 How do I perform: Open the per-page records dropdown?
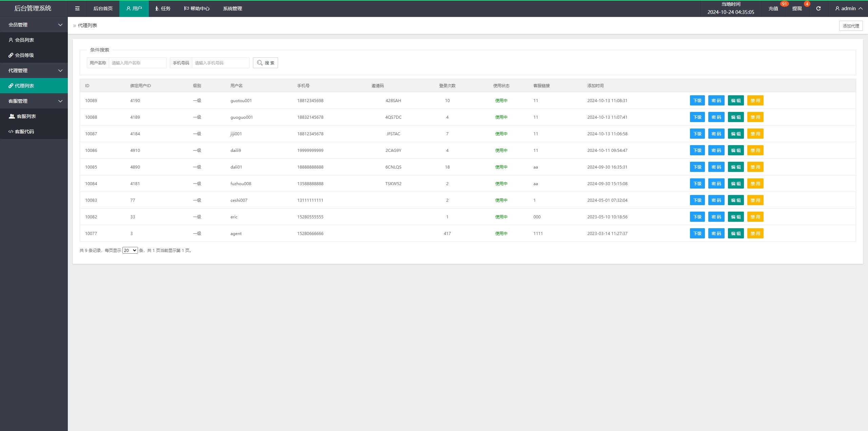pos(130,251)
